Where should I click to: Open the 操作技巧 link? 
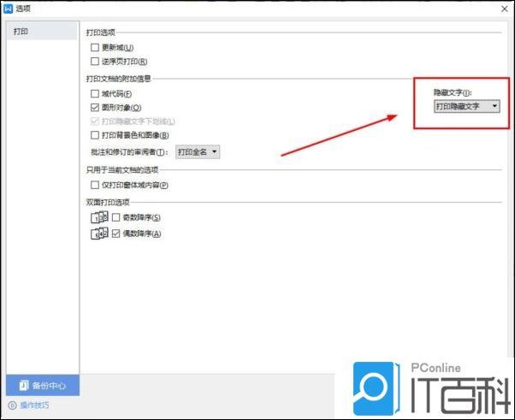(34, 405)
